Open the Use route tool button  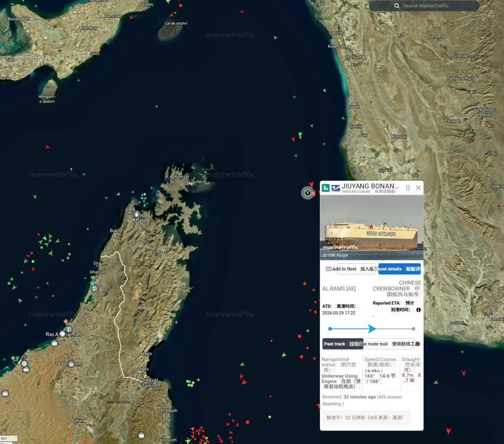(390, 344)
